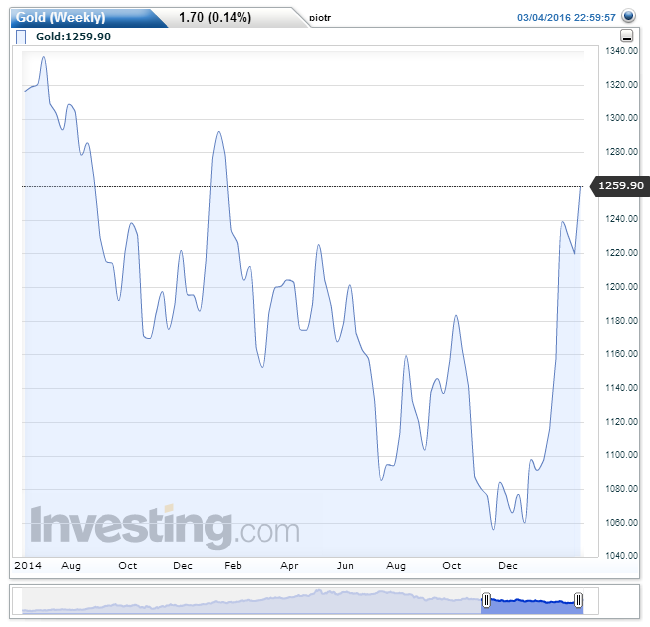Click the 1.70 (0.14%) change tab
This screenshot has height=627, width=650.
[x=215, y=17]
